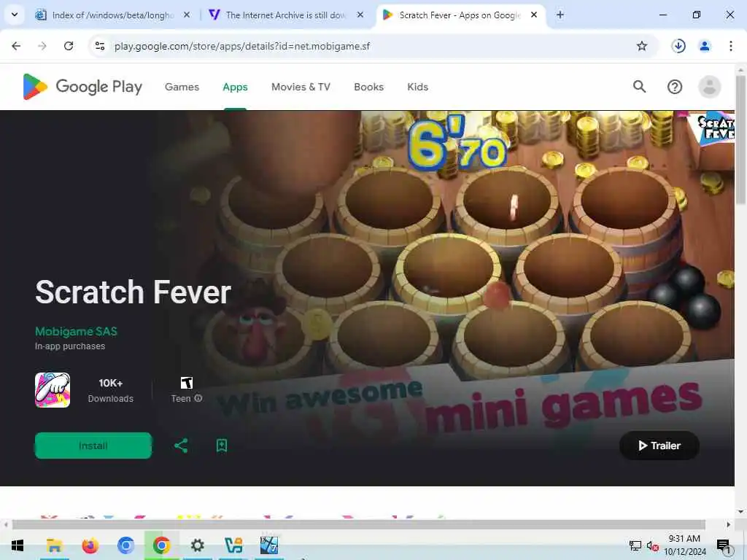This screenshot has height=560, width=747.
Task: Open the Google Play search icon
Action: (639, 87)
